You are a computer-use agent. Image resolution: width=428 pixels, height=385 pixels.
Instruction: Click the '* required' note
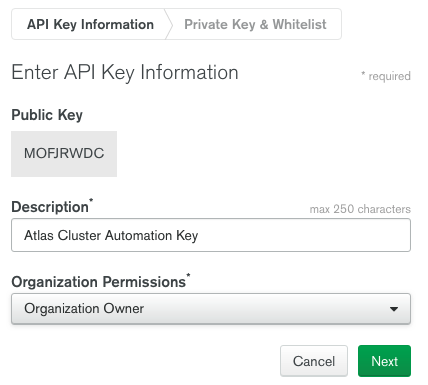pos(386,76)
